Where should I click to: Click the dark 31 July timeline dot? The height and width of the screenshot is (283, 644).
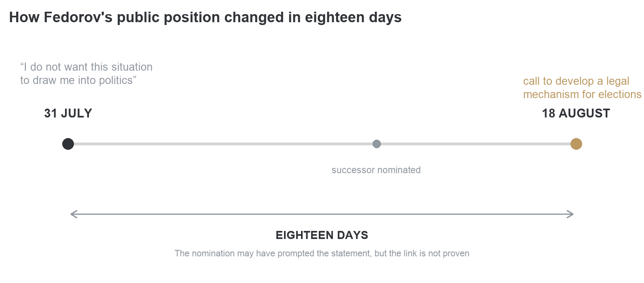coord(68,144)
